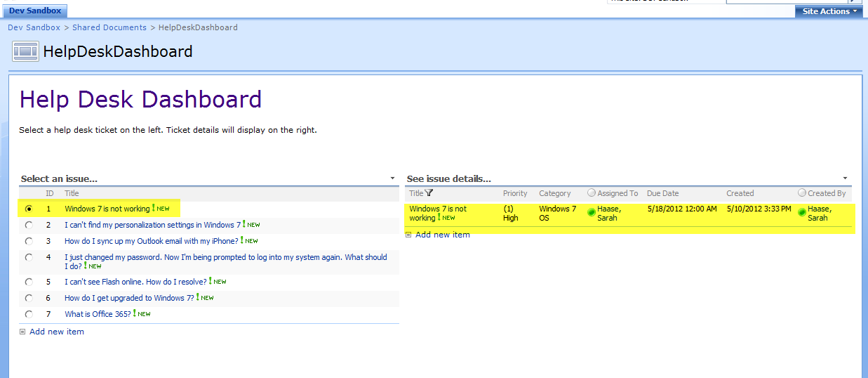This screenshot has width=868, height=378.
Task: Expand the Select an issue web part menu
Action: point(393,178)
